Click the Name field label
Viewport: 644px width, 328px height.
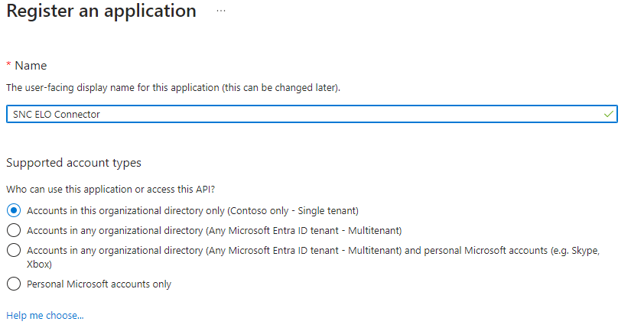click(x=31, y=66)
